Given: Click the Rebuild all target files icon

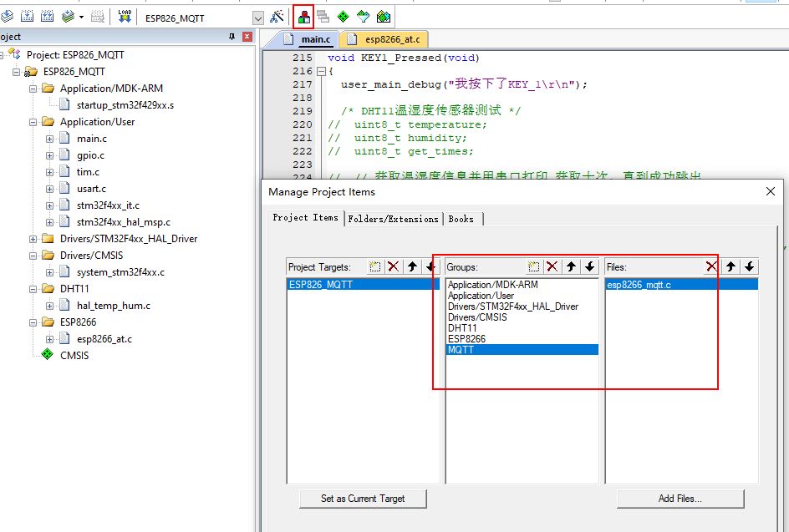Looking at the screenshot, I should click(x=48, y=17).
